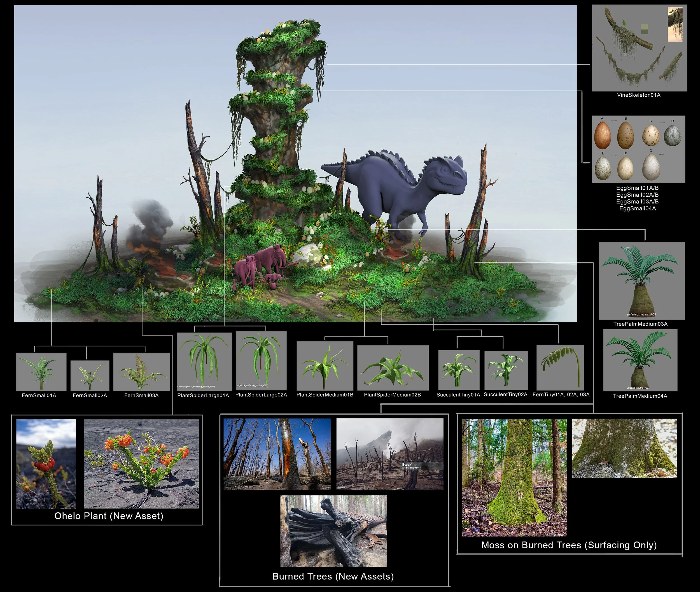View the foggy burned trees iStock photo
The width and height of the screenshot is (700, 592).
pos(390,454)
